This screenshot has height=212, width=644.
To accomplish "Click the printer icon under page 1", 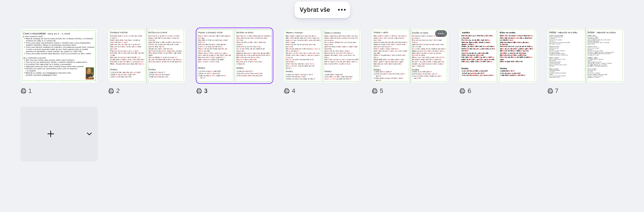I will (x=24, y=91).
